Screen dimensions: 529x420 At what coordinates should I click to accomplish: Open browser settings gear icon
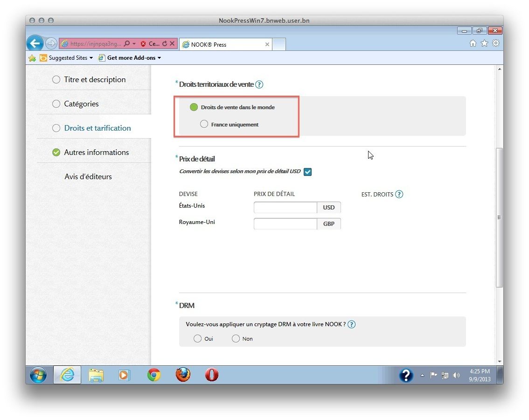click(495, 43)
